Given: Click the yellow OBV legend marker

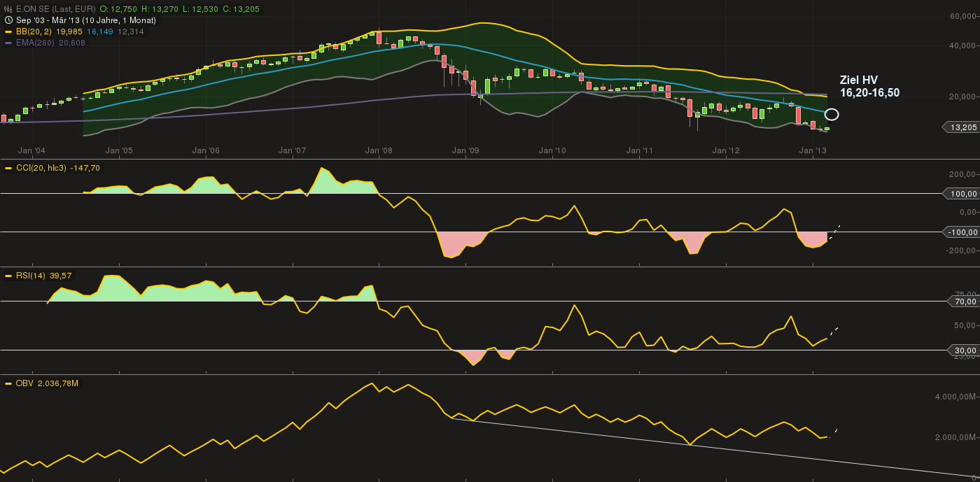Looking at the screenshot, I should coord(8,383).
